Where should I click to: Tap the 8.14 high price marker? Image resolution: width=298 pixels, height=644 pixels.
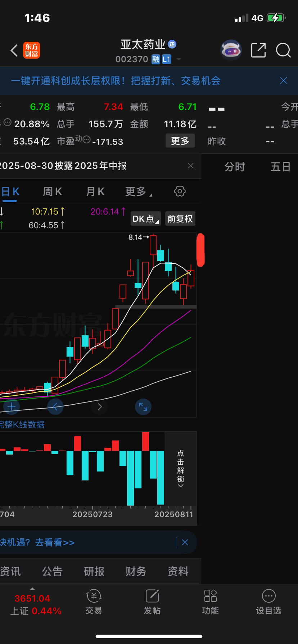pos(139,237)
